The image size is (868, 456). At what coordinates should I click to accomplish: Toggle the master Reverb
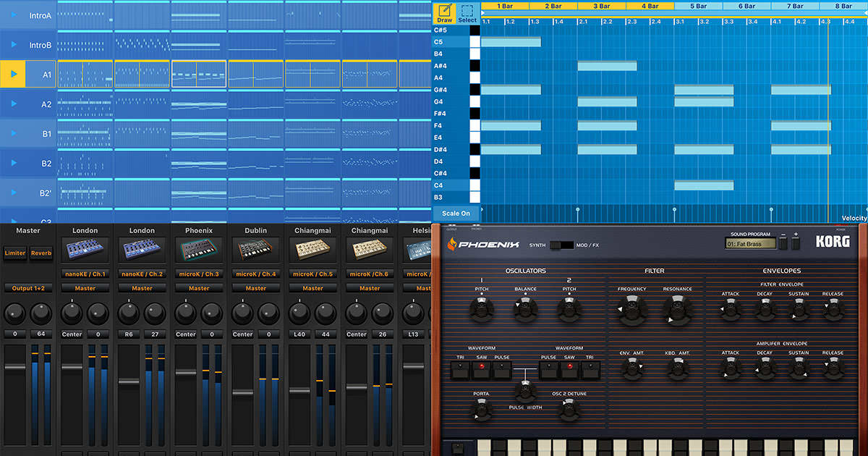tap(41, 253)
